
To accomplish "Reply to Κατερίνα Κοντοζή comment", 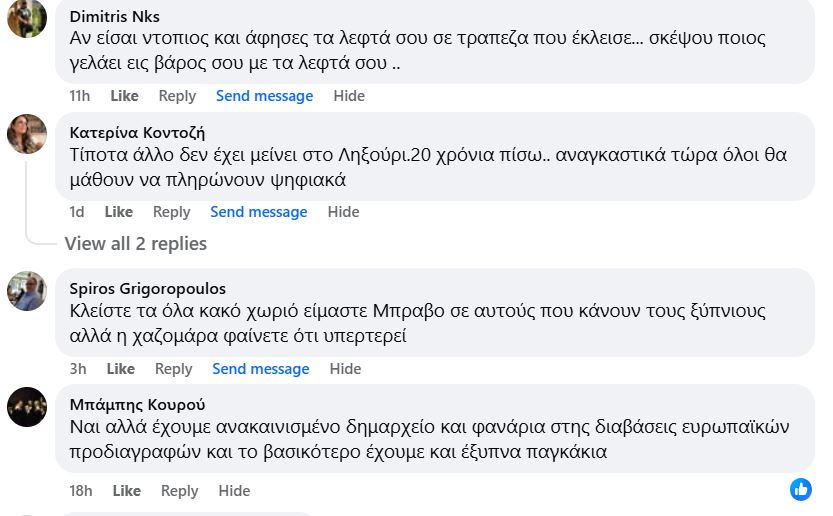I will 171,212.
